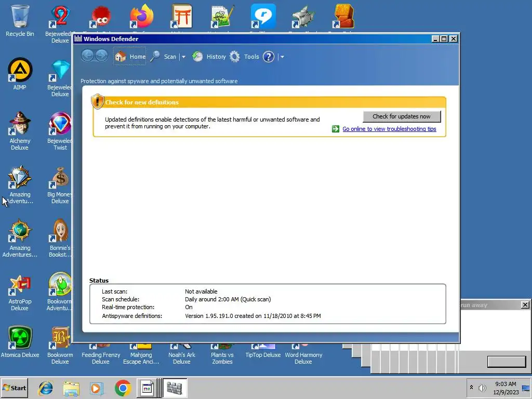The width and height of the screenshot is (532, 399).
Task: Click the Plants vs Zombies desktop label
Action: click(x=222, y=358)
